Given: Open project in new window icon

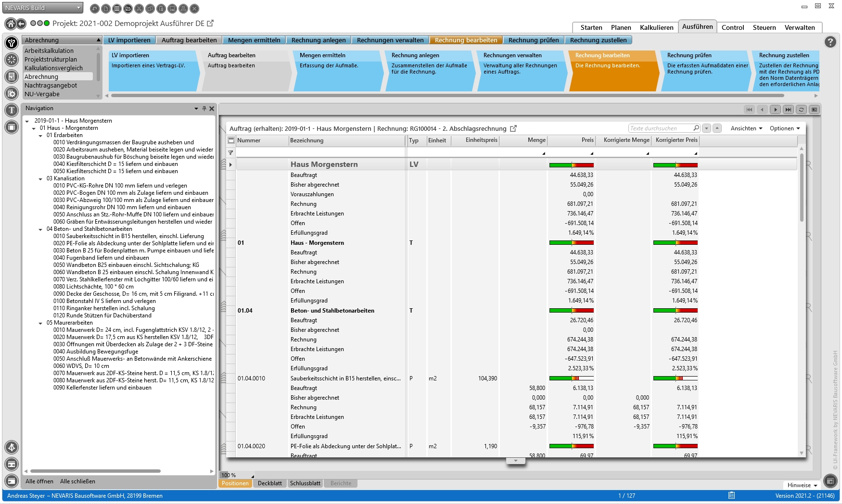Looking at the screenshot, I should coord(210,23).
